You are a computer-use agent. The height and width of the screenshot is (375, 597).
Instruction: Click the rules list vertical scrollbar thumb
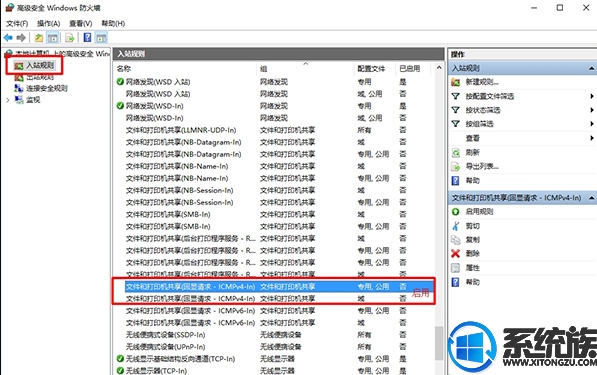coord(439,343)
